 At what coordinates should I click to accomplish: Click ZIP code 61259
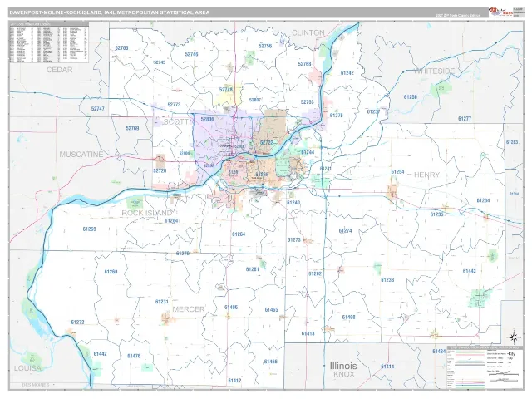pos(89,229)
